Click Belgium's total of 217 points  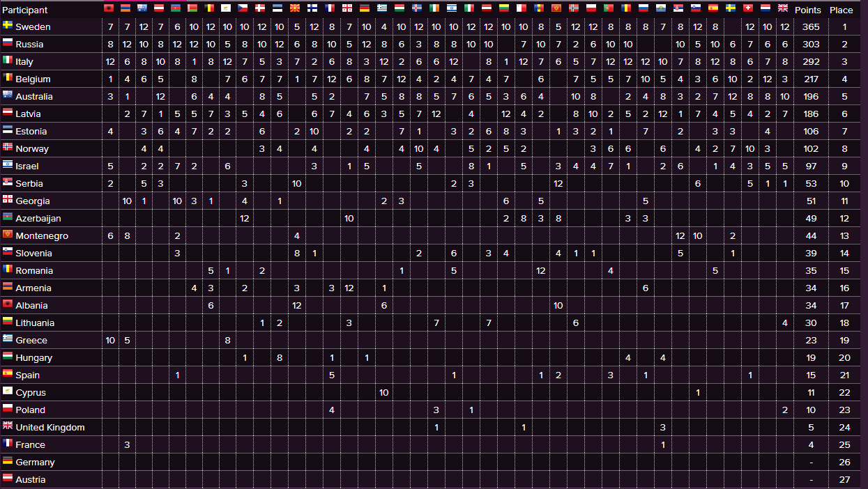[x=810, y=79]
